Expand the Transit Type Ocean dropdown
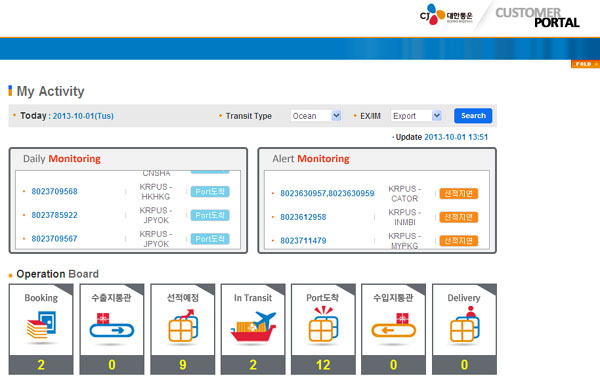This screenshot has width=600, height=380. pyautogui.click(x=316, y=116)
